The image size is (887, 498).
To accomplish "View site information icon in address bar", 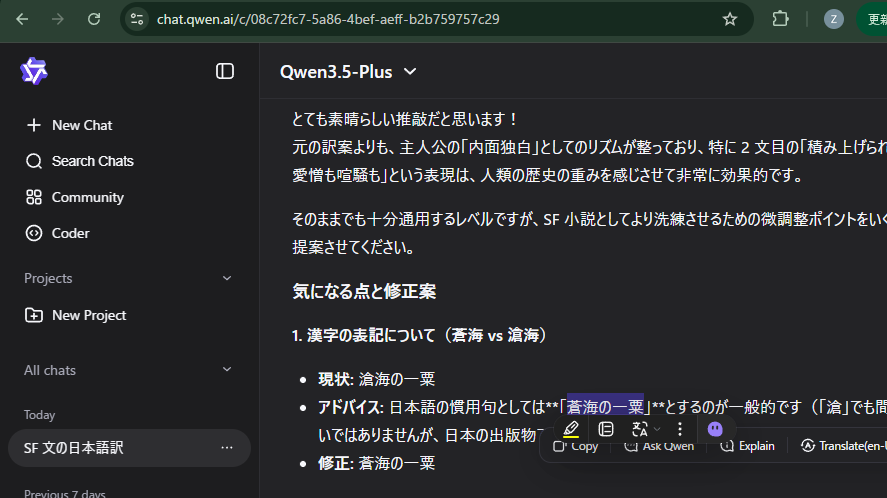I will pos(137,19).
